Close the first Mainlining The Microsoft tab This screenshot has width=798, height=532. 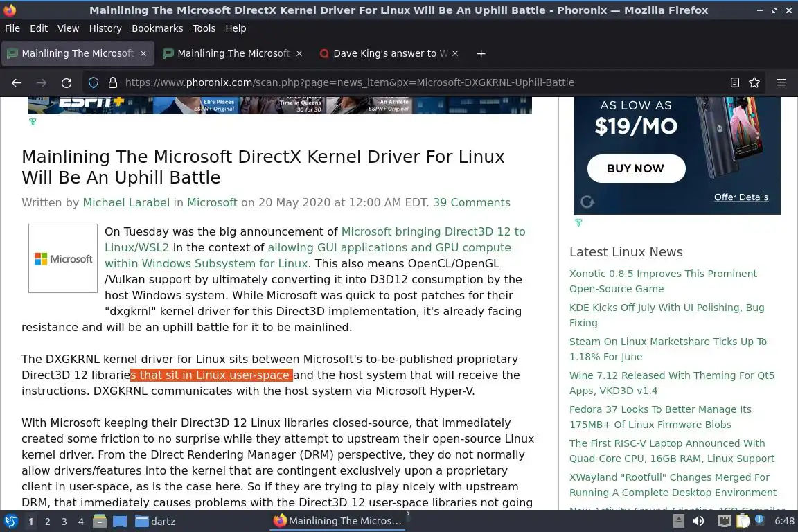click(x=143, y=53)
